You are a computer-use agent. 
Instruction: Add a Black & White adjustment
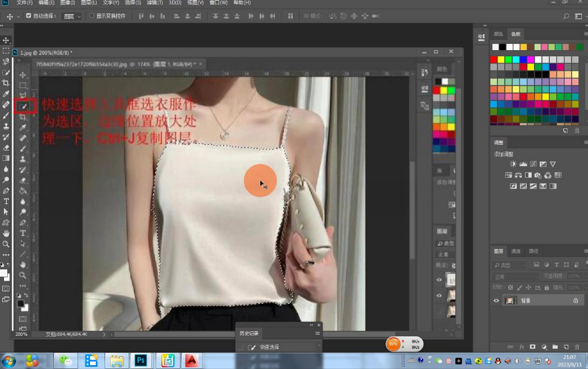[x=528, y=175]
